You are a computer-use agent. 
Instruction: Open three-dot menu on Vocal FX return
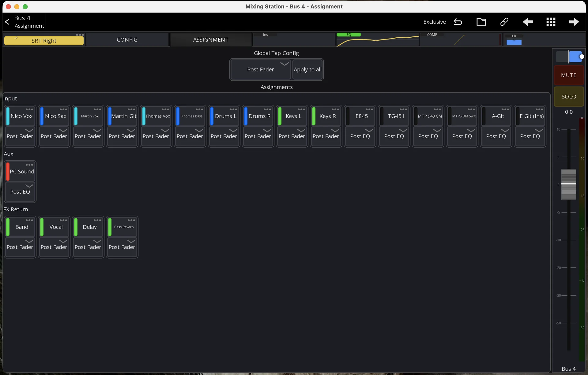coord(63,220)
